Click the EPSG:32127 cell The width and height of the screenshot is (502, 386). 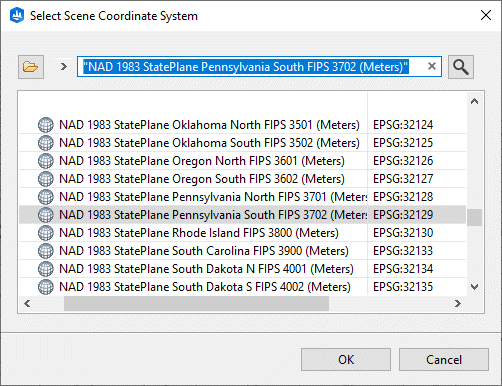(x=403, y=179)
